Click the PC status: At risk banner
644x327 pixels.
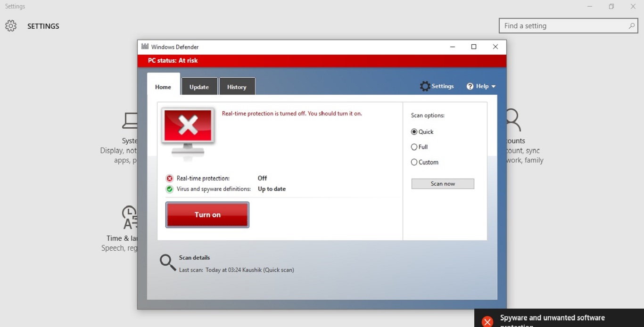point(322,61)
